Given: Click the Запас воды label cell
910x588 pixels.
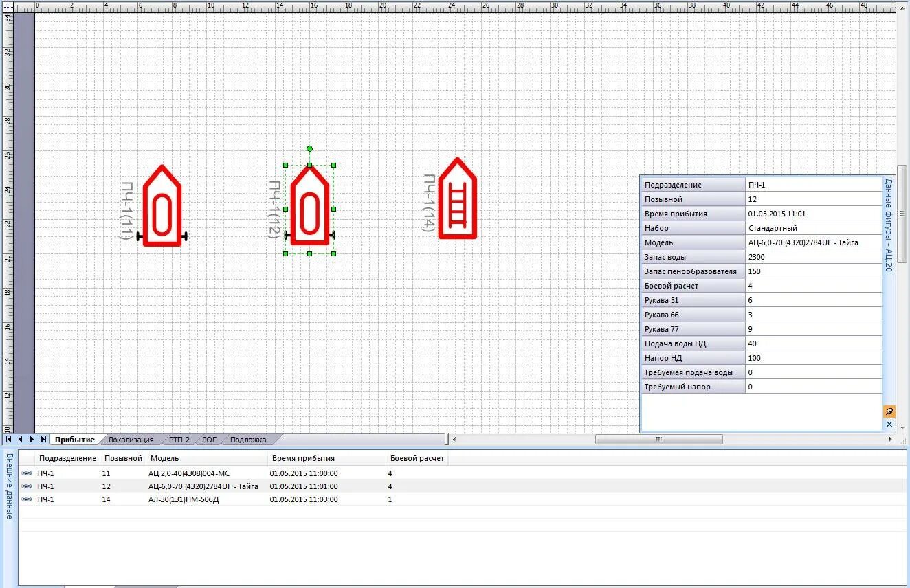Looking at the screenshot, I should pos(693,257).
